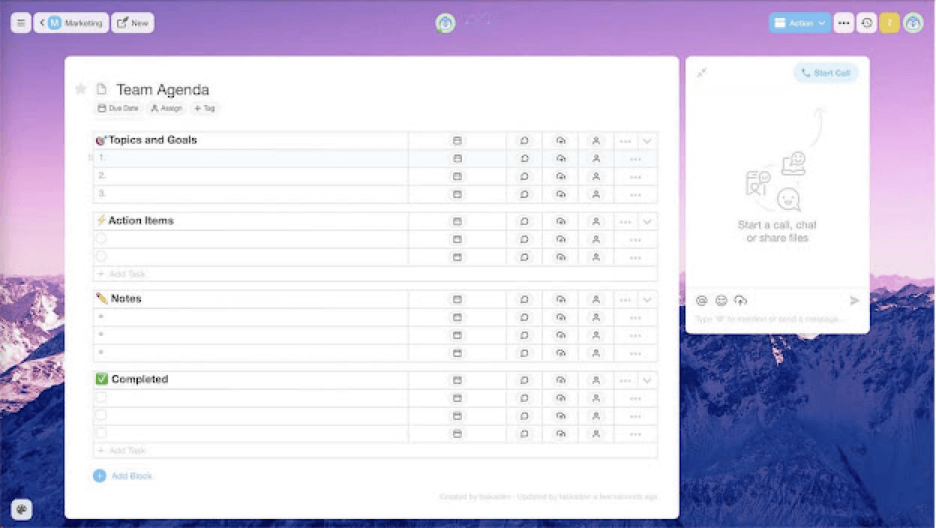Check the first Completed section checkbox
The image size is (936, 528).
point(101,397)
